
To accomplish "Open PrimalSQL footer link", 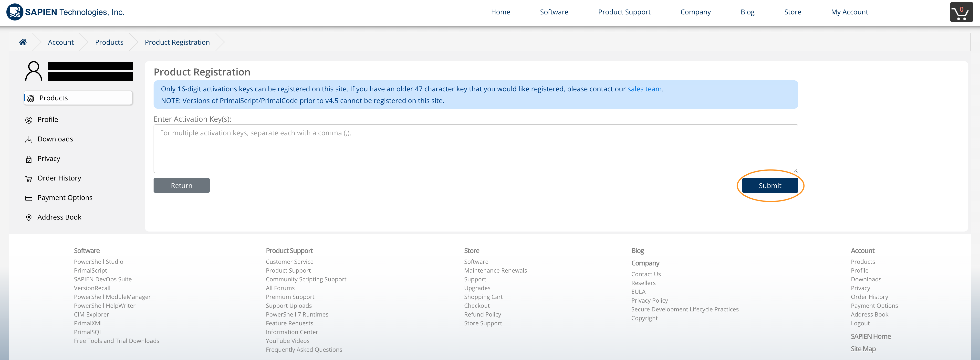I will 88,332.
